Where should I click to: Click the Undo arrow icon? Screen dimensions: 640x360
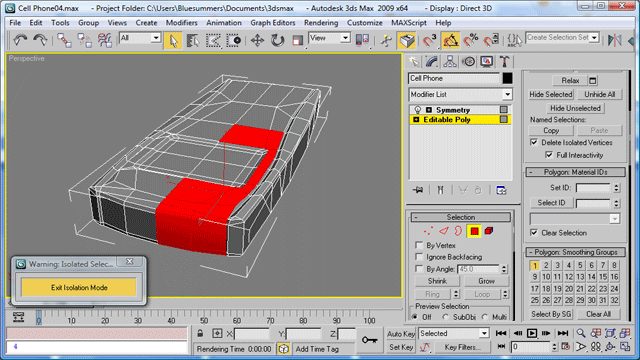(20, 40)
